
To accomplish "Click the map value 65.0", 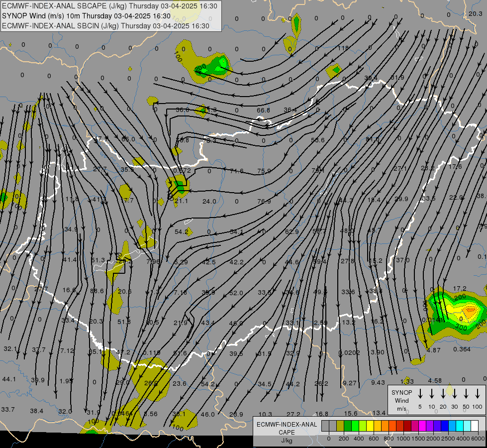I will tap(128, 139).
